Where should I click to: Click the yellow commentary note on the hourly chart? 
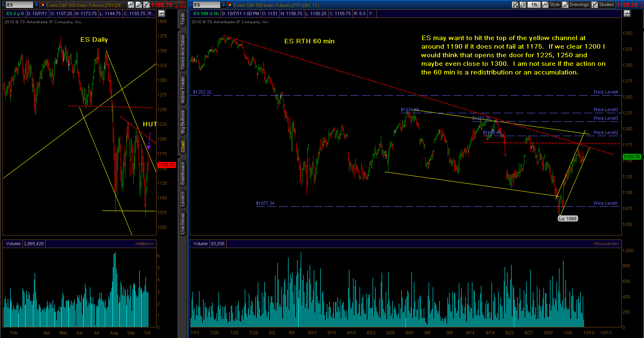click(513, 55)
